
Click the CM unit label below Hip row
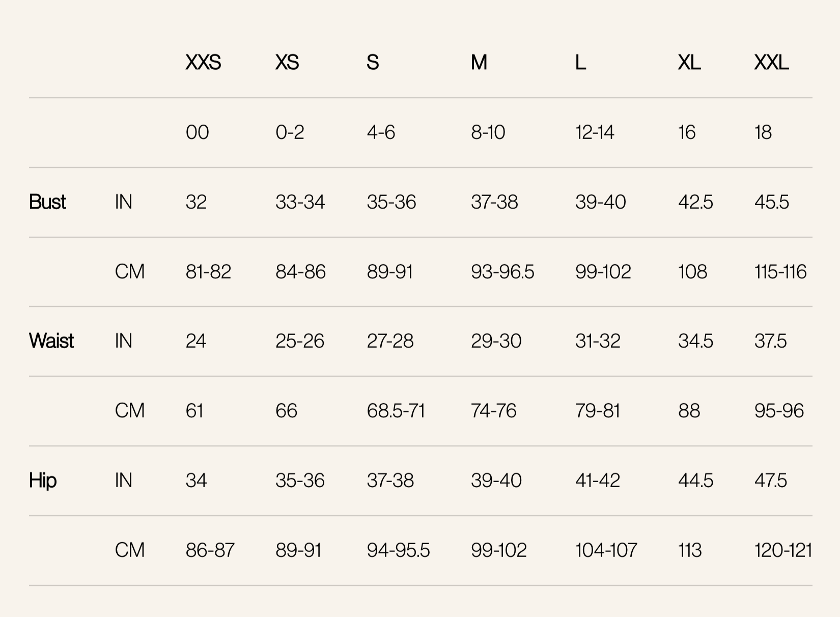[130, 550]
